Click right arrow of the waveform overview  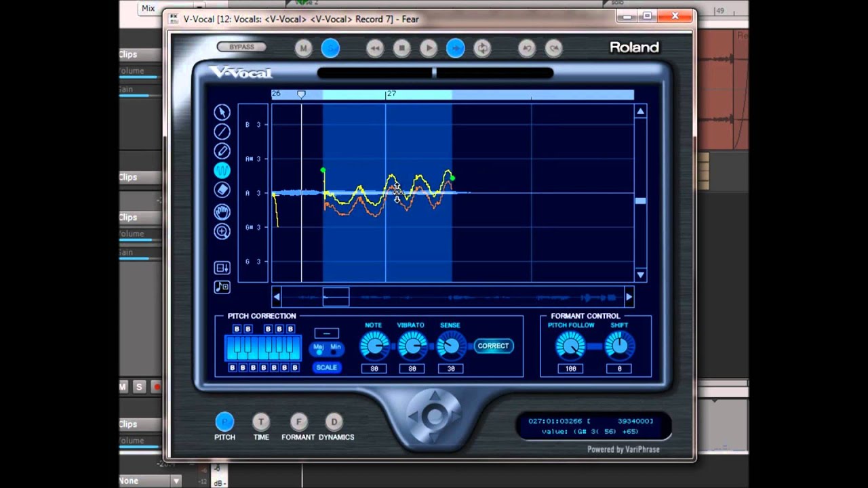[629, 297]
